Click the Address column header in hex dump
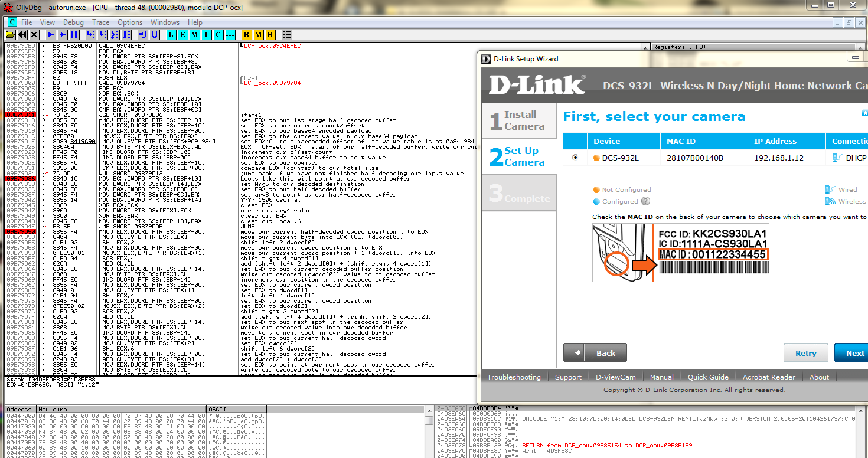 tap(19, 409)
